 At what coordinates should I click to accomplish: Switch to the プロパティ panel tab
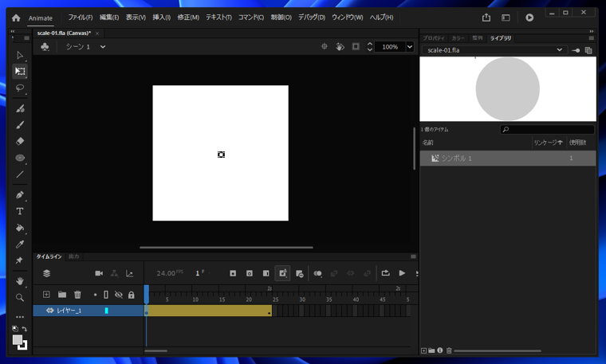(434, 38)
